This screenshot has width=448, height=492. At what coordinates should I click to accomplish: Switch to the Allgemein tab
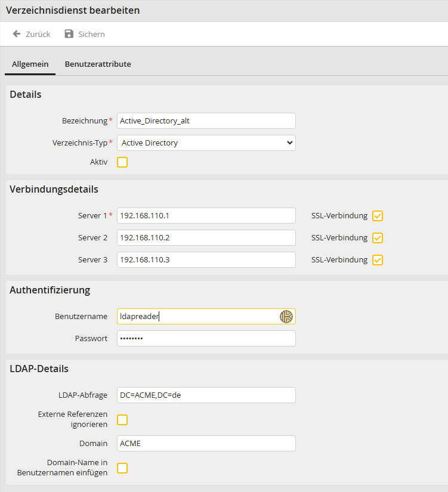click(30, 64)
